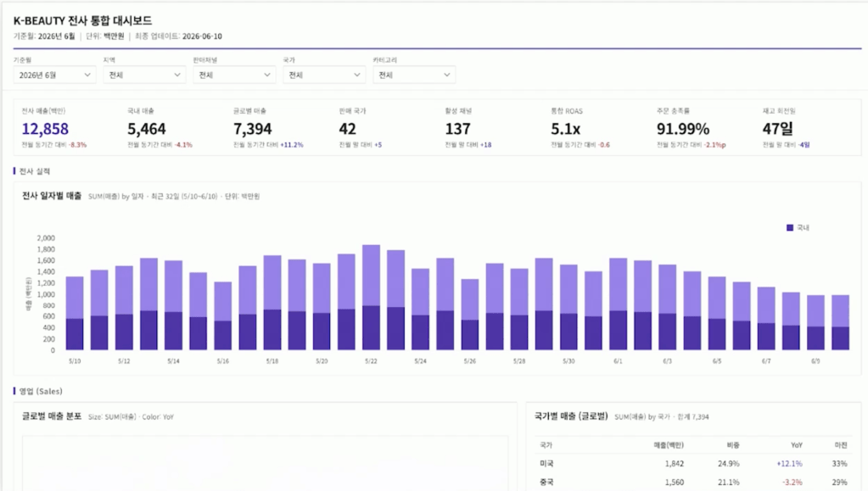This screenshot has width=868, height=491.
Task: Sort by the 마진 column header
Action: point(841,445)
